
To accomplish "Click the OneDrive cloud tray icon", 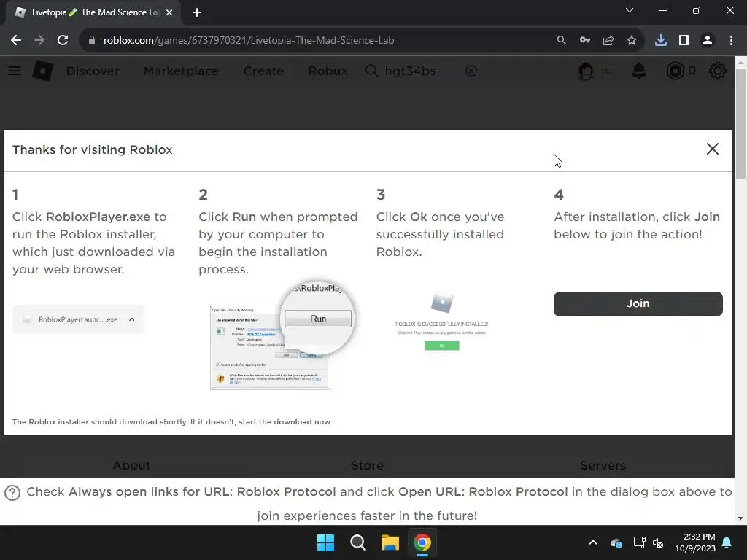I will pyautogui.click(x=616, y=542).
